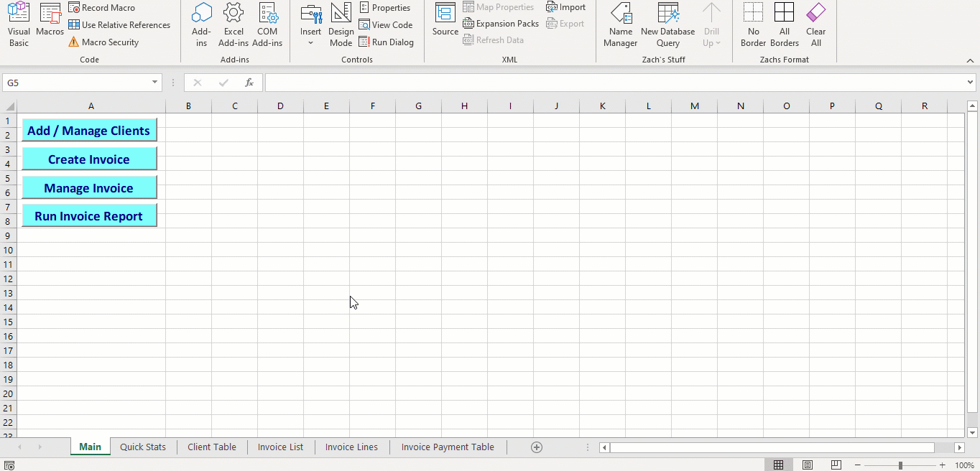This screenshot has height=471, width=980.
Task: Click horizontal scrollbar left arrow
Action: click(x=605, y=447)
